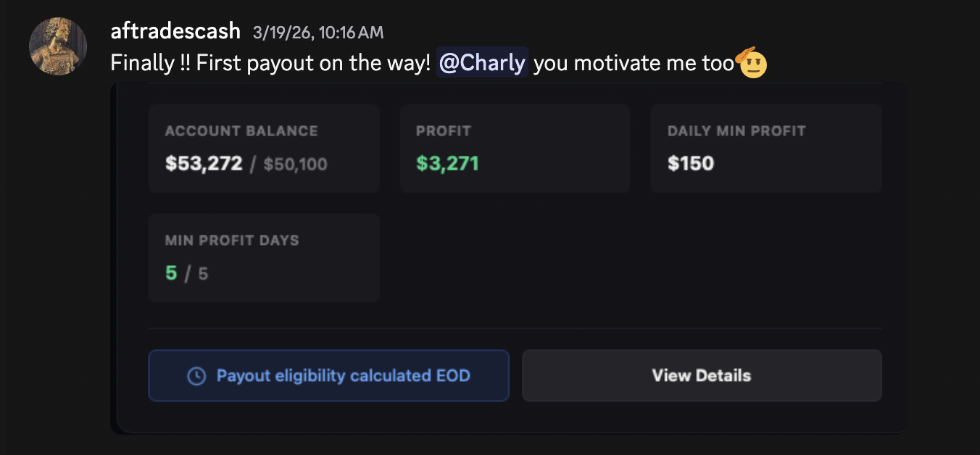Click the clock icon beside Payout eligibility
Image resolution: width=980 pixels, height=455 pixels.
(196, 376)
